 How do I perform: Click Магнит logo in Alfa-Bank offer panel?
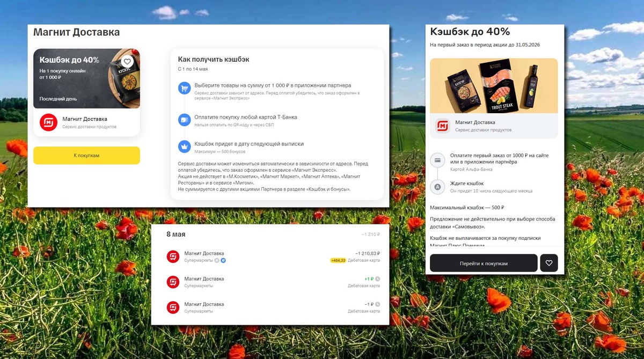pos(443,126)
